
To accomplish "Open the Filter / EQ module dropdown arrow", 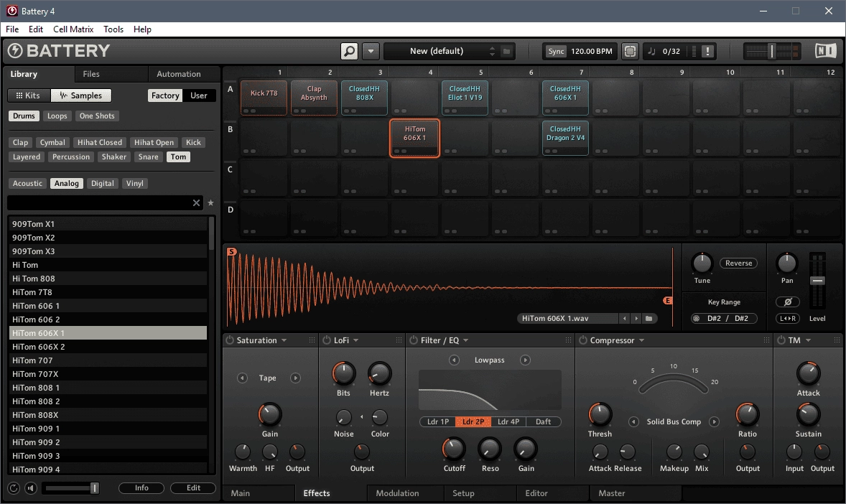I will (x=465, y=340).
